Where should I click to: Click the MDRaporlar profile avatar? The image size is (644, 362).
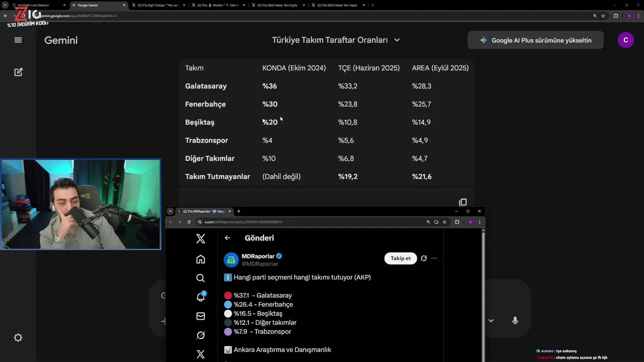(x=231, y=260)
